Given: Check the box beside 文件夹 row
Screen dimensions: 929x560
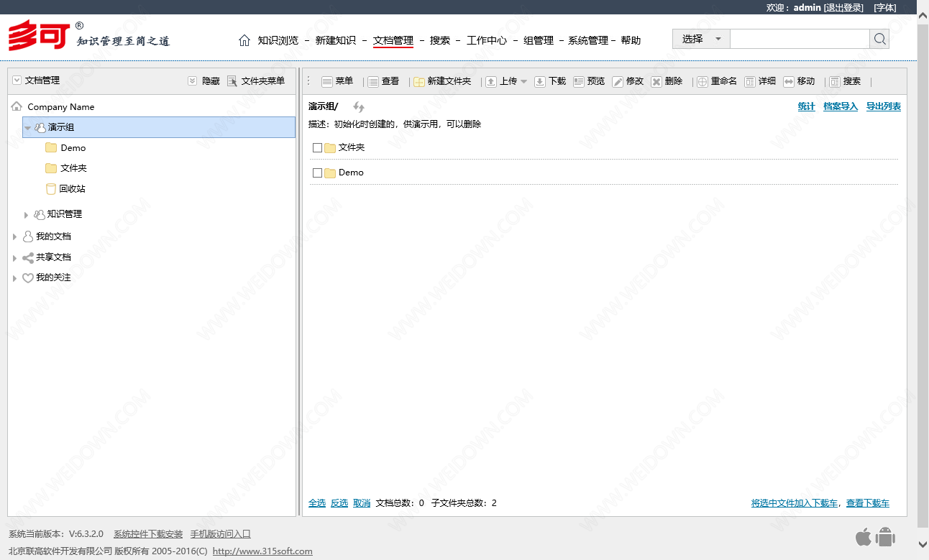Looking at the screenshot, I should tap(317, 147).
